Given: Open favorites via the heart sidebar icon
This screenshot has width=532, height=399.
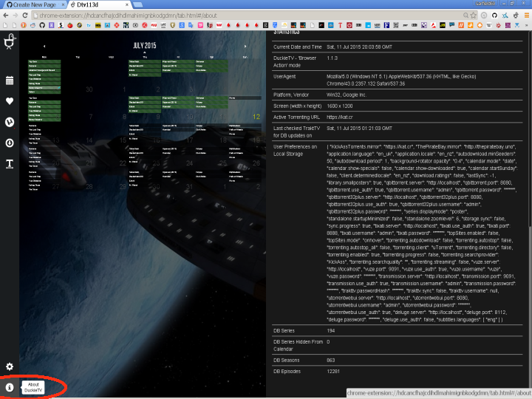Looking at the screenshot, I should [10, 101].
